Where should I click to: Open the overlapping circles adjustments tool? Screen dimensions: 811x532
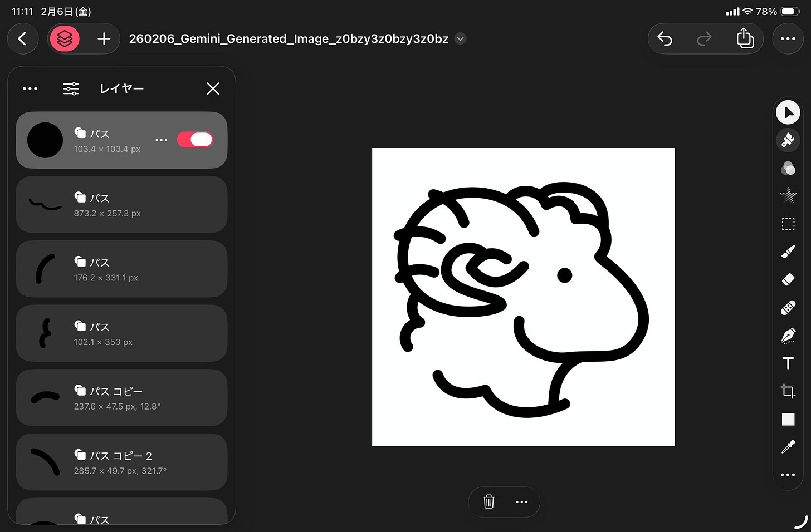coord(788,168)
